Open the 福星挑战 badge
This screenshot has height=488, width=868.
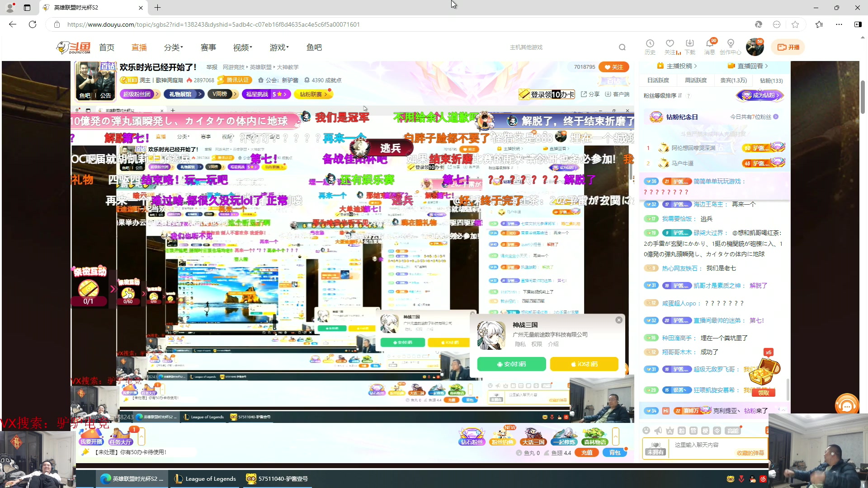[x=266, y=94]
